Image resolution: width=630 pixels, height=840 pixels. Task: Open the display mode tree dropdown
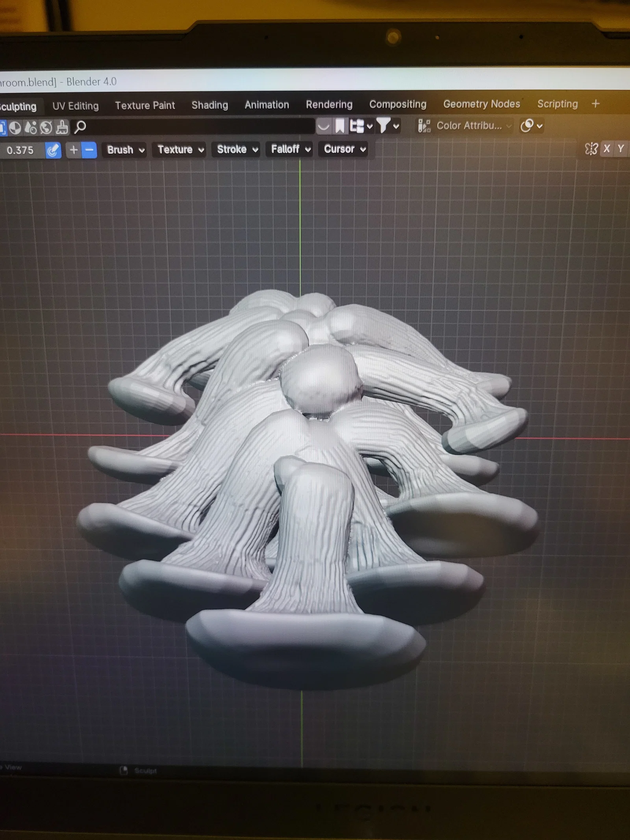[x=361, y=126]
